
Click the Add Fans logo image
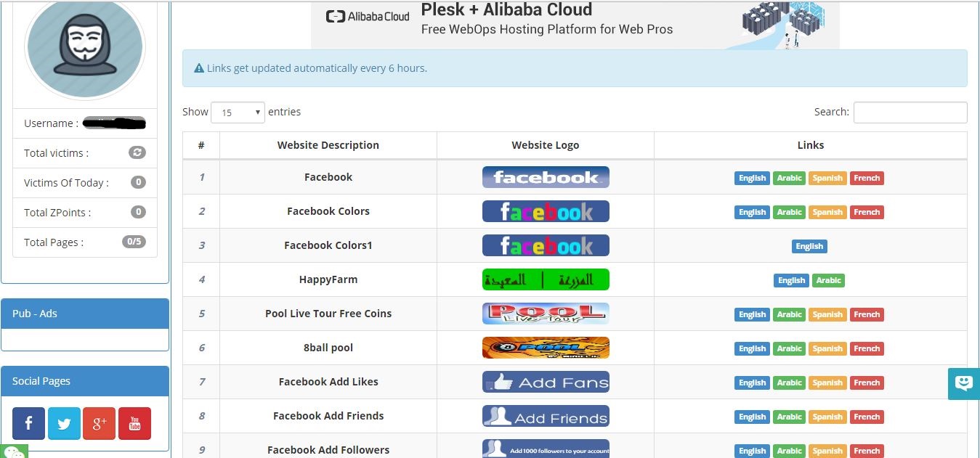546,382
